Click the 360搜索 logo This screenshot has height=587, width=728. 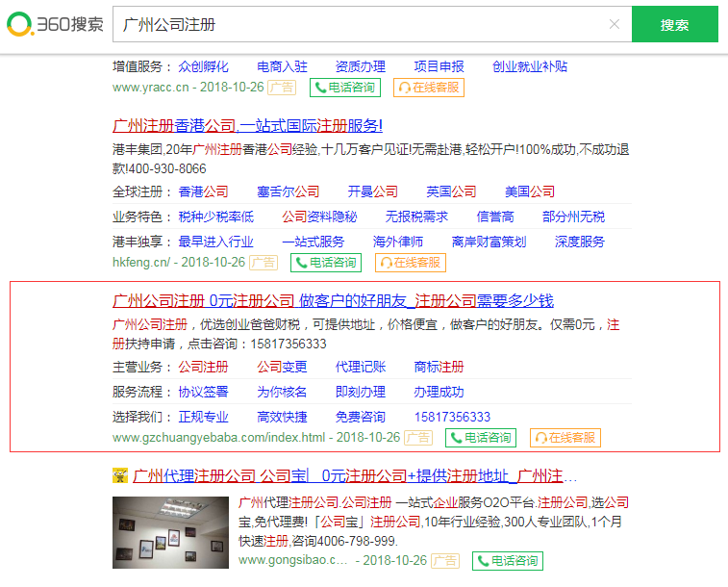point(55,24)
